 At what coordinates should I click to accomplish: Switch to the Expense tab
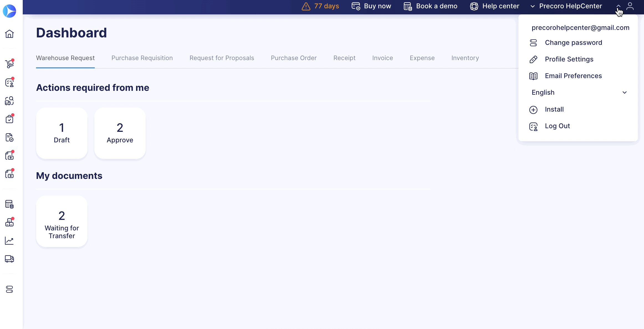coord(422,58)
